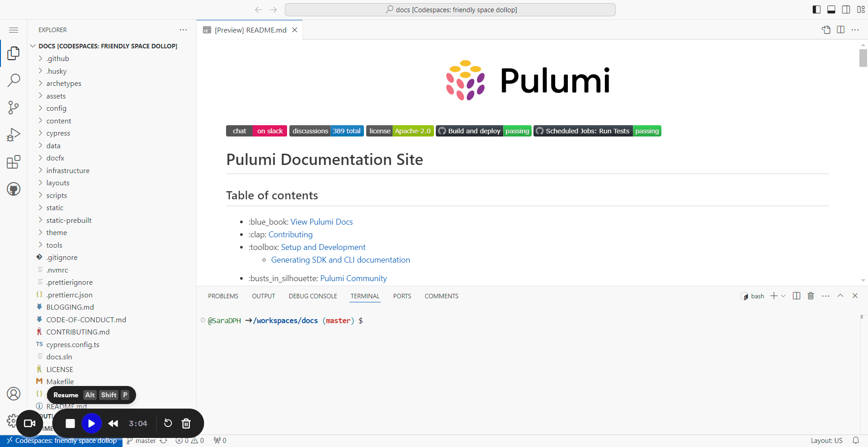Split the terminal pane

(797, 296)
